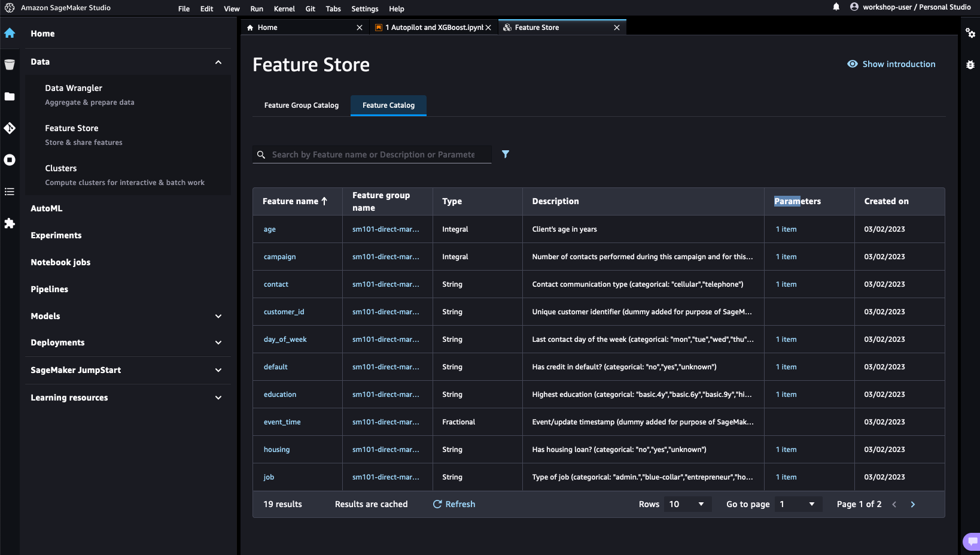Open the debugger bug icon
The height and width of the screenshot is (555, 980).
970,65
